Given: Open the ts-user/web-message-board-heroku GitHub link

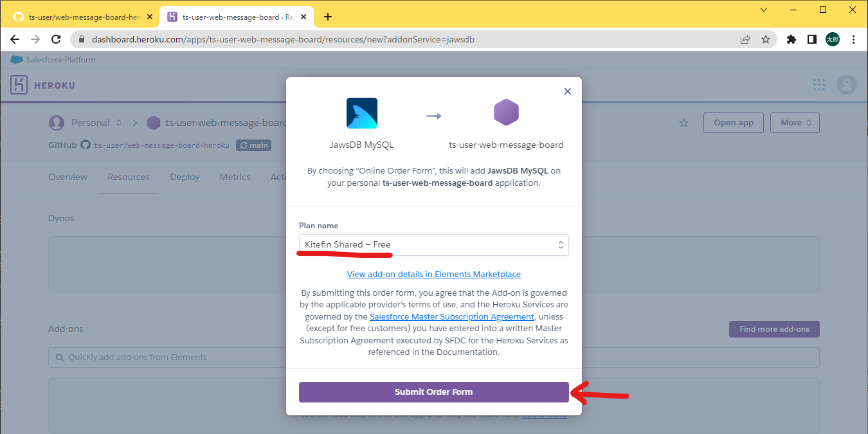Looking at the screenshot, I should click(x=161, y=145).
